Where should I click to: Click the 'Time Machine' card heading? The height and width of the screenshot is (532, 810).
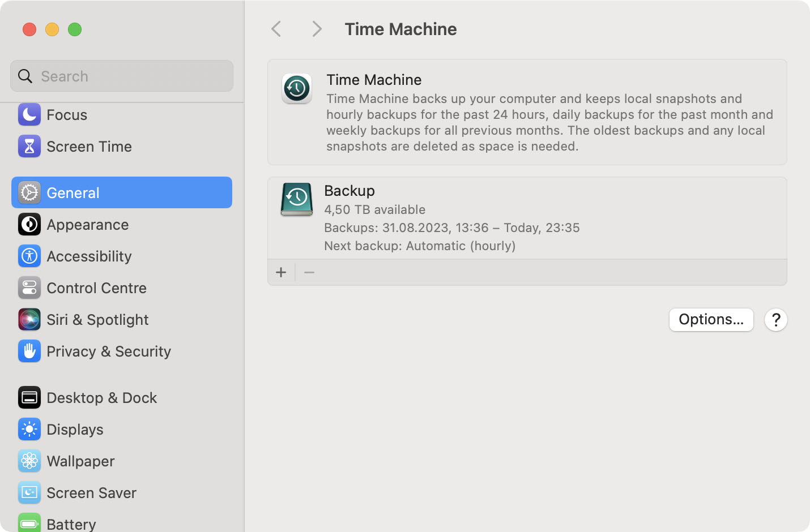click(x=374, y=80)
